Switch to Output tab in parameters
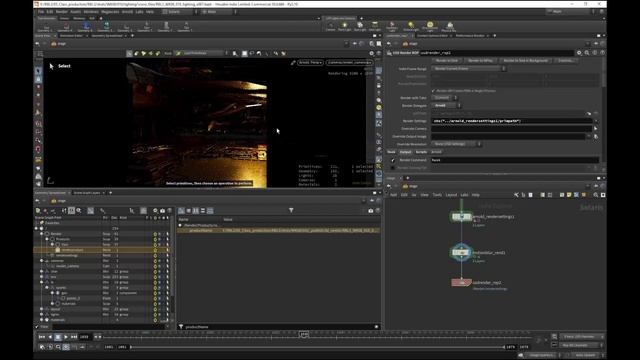640x360 pixels. [405, 152]
